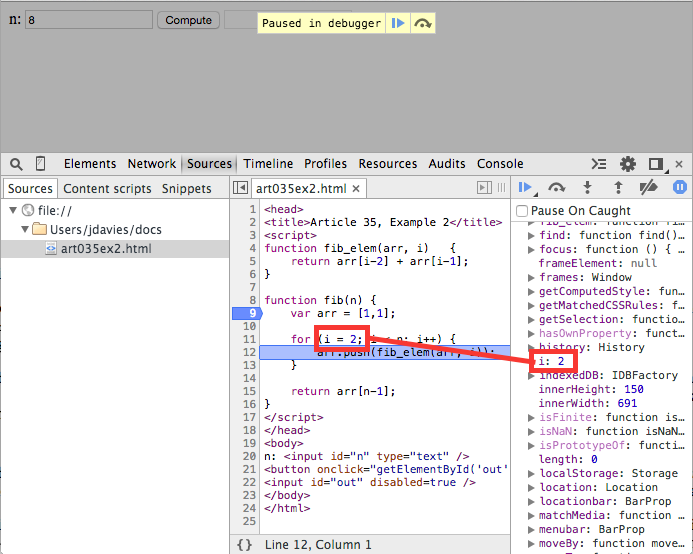Close the art035ex2.html editor tab
The width and height of the screenshot is (693, 554).
(356, 189)
